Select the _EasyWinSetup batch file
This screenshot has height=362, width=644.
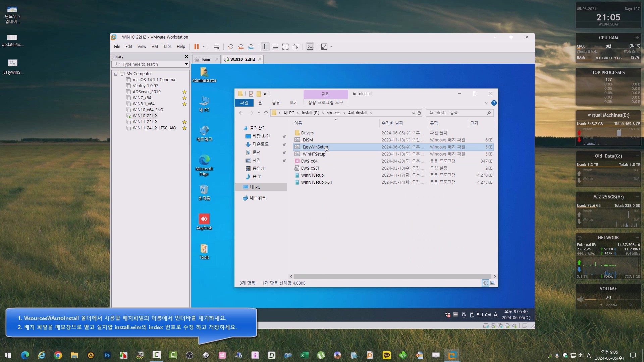click(x=314, y=147)
